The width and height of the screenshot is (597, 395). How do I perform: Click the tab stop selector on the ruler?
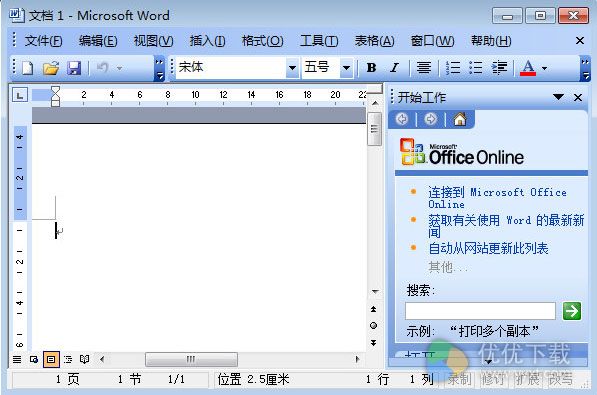coord(20,94)
